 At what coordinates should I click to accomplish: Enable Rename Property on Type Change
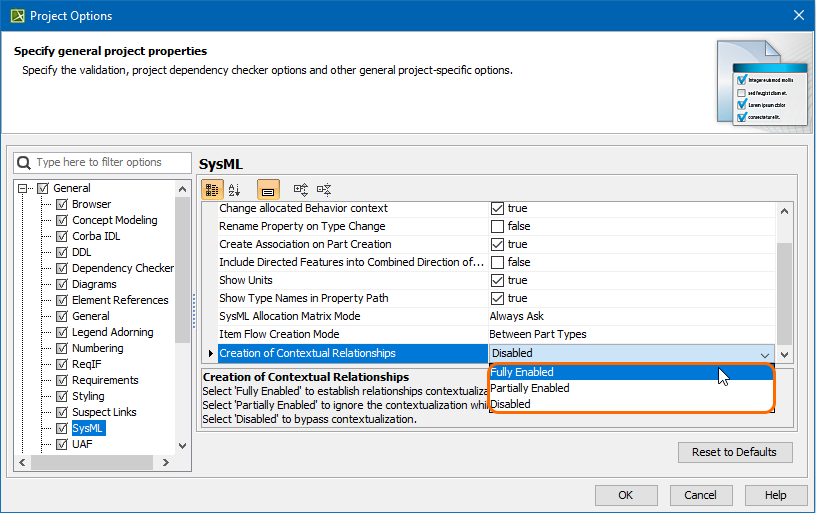(x=497, y=226)
